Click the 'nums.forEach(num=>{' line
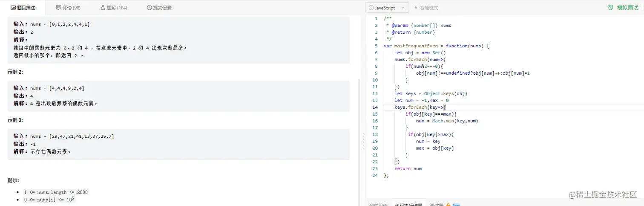Viewport: 644px width, 206px height. 420,59
